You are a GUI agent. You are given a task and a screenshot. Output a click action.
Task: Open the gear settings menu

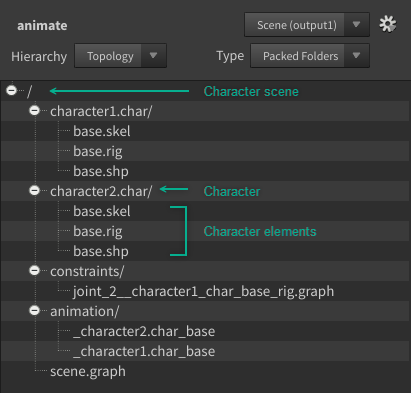pos(388,24)
